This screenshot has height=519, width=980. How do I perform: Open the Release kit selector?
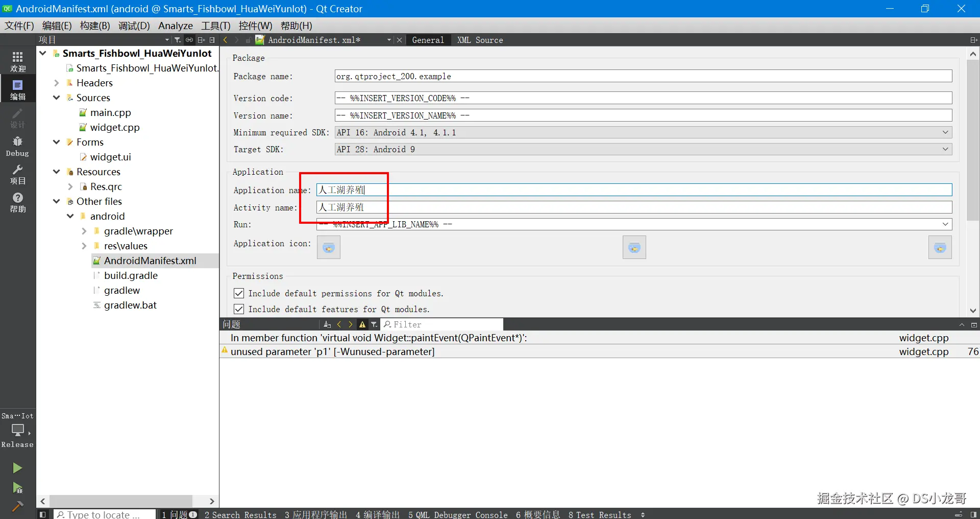point(18,430)
